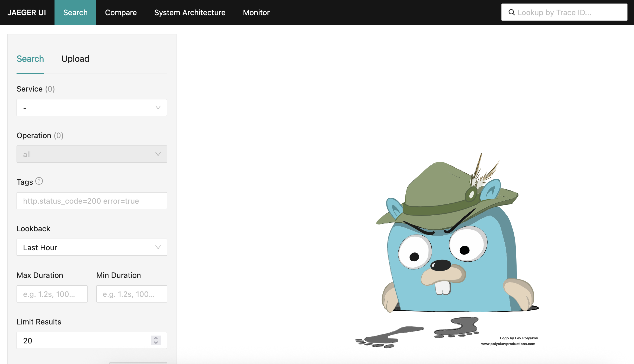
Task: Select the Search tab in the side panel
Action: click(x=30, y=59)
